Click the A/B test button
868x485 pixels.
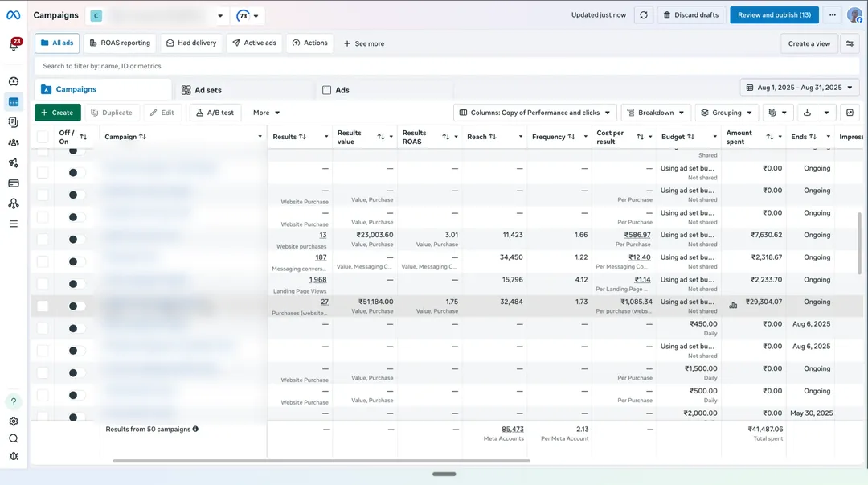click(215, 113)
